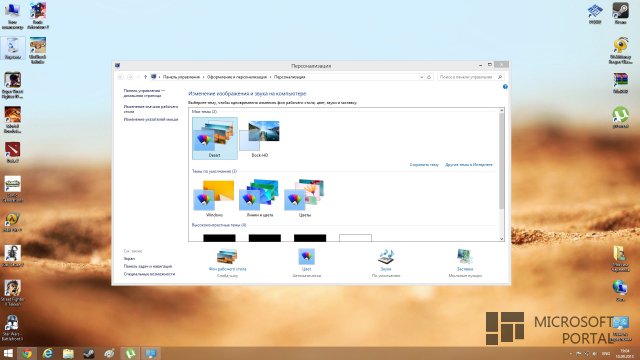Select the Star Wars Battlefront shortcut

point(13,328)
